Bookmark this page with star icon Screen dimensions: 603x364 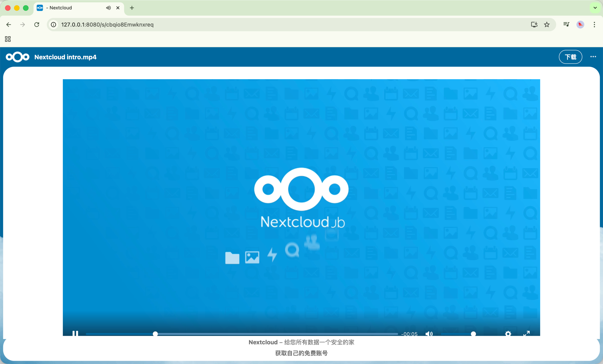547,24
